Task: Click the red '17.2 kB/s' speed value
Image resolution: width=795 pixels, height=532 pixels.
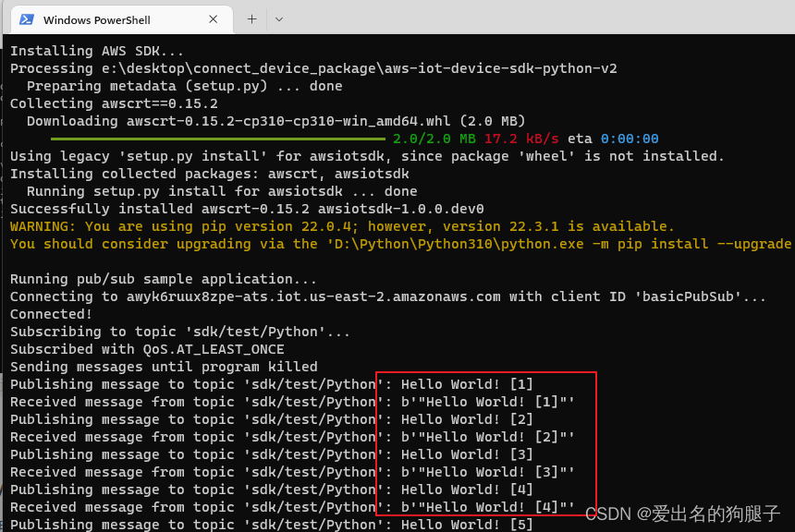Action: [x=521, y=139]
